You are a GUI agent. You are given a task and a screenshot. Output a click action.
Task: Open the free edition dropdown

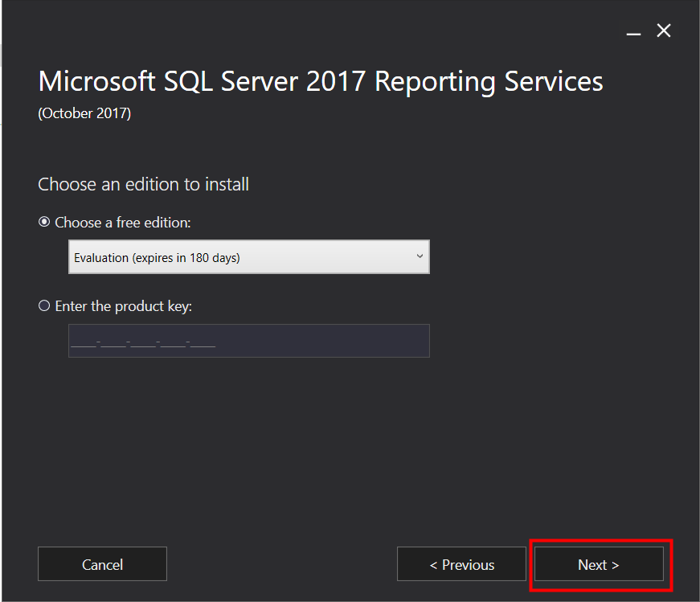point(248,257)
